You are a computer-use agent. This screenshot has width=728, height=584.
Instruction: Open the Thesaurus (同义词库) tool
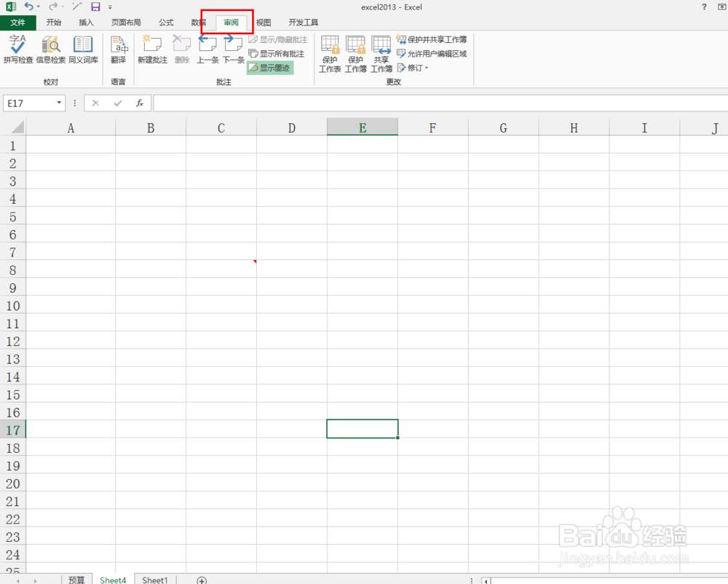(83, 49)
